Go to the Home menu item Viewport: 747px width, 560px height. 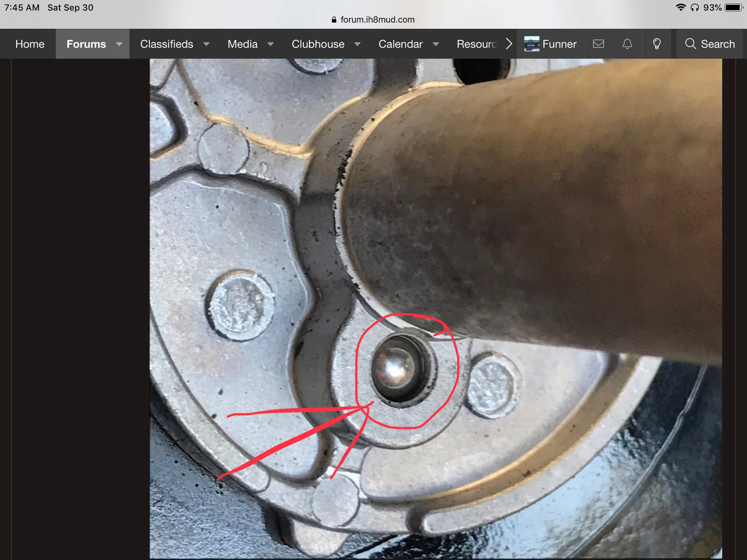point(30,44)
